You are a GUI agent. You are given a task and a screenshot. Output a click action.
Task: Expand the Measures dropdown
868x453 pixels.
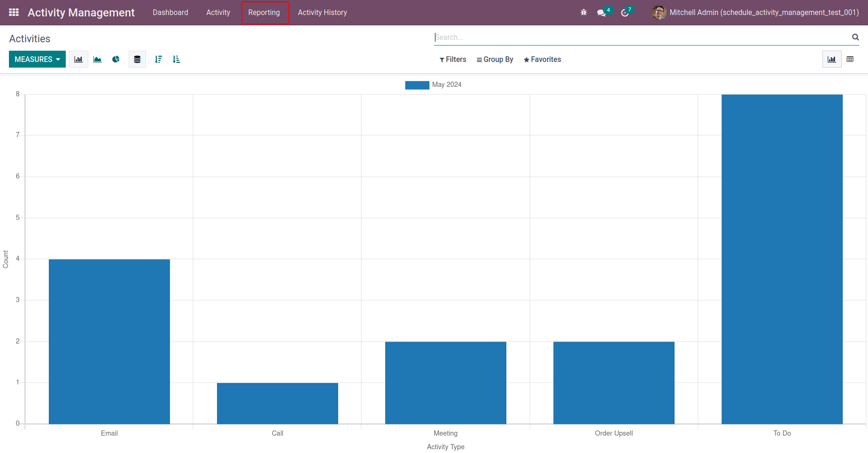[x=37, y=59]
